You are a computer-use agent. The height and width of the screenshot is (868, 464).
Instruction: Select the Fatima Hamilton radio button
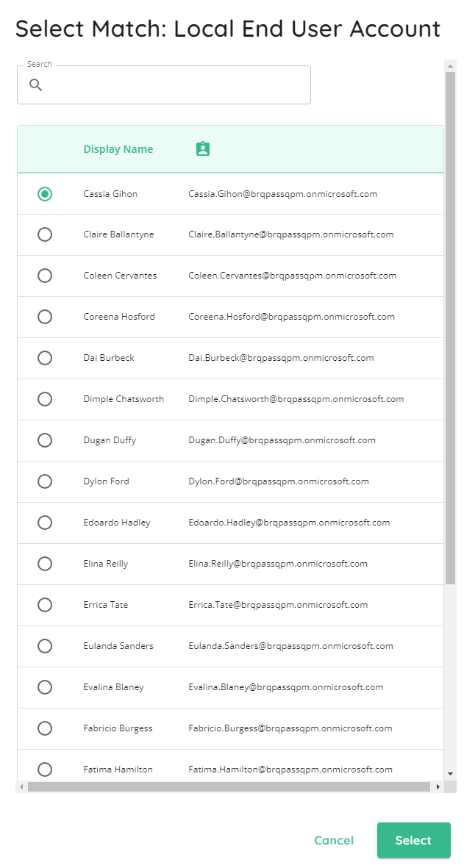click(x=45, y=770)
